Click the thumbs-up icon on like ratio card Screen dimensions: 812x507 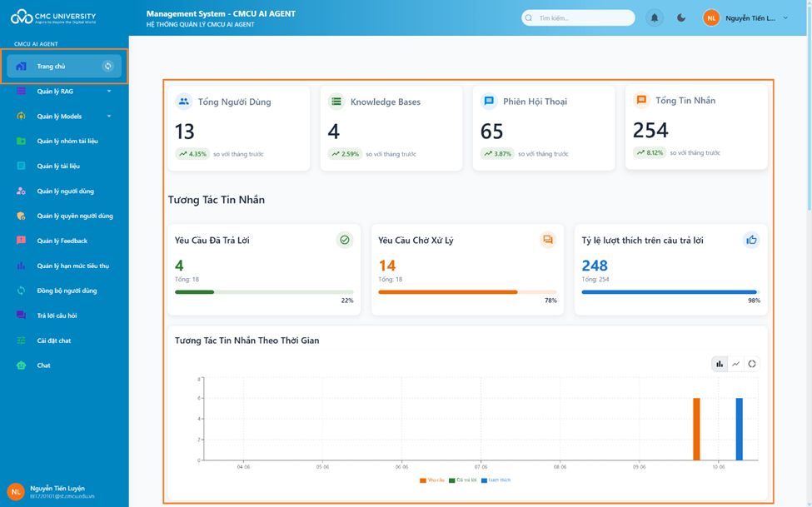(x=751, y=240)
